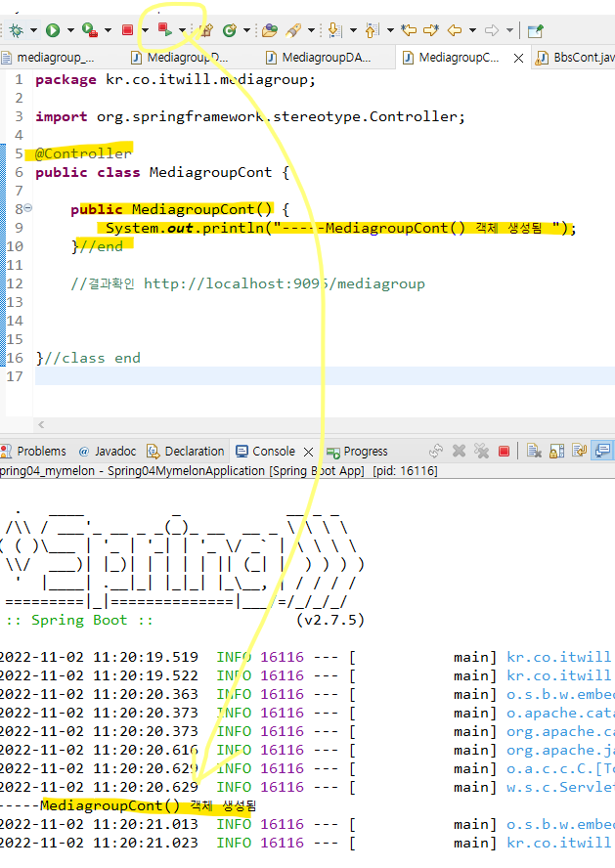The width and height of the screenshot is (615, 868).
Task: Click the Back navigation yellow arrow
Action: click(x=455, y=30)
